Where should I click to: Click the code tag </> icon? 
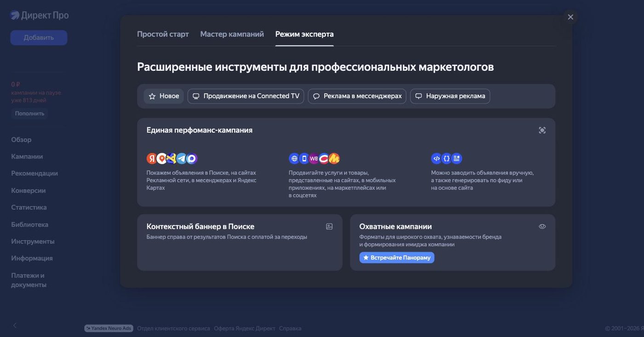coord(437,158)
